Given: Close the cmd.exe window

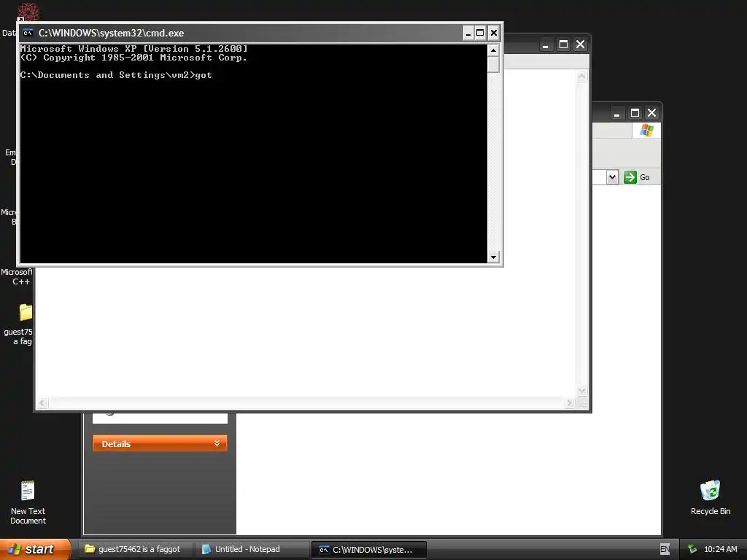Looking at the screenshot, I should coord(494,33).
